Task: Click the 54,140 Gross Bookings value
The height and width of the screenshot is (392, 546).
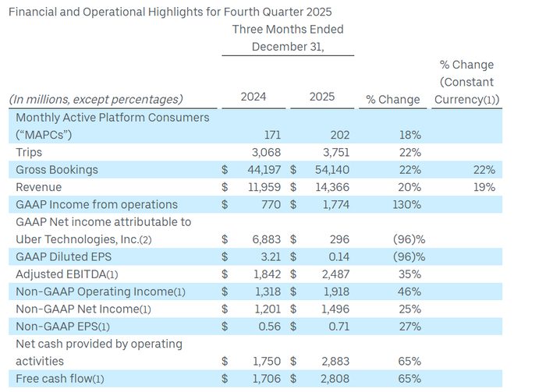Action: coord(331,170)
